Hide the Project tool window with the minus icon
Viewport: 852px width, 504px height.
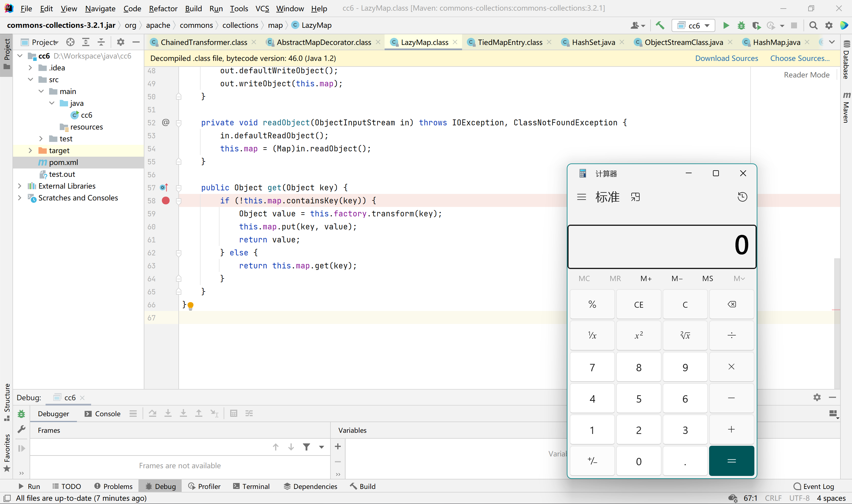tap(136, 42)
